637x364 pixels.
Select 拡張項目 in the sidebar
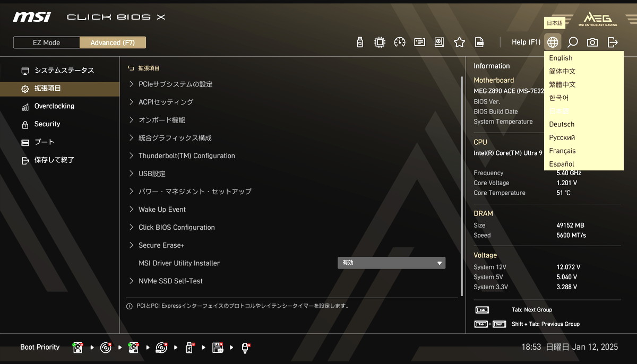(59, 89)
